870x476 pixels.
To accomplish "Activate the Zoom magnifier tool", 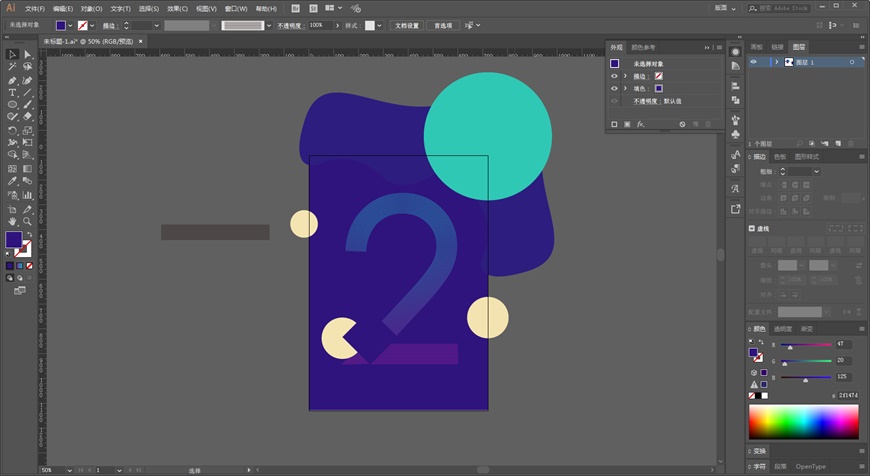I will [x=28, y=221].
